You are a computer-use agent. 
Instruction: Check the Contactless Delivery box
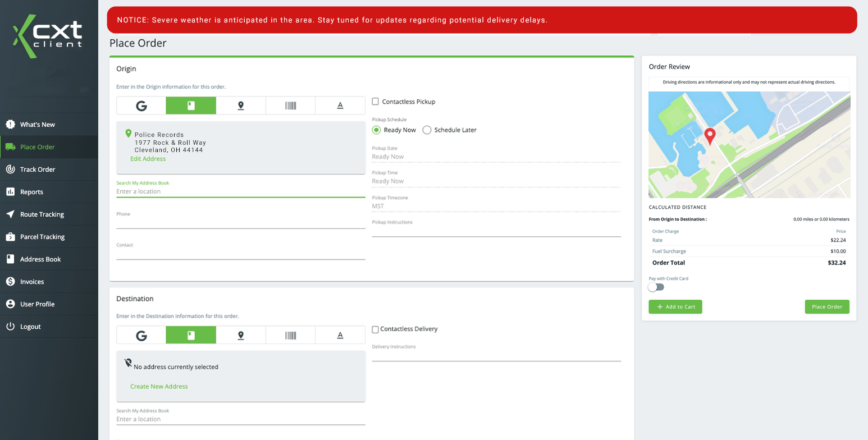point(375,329)
